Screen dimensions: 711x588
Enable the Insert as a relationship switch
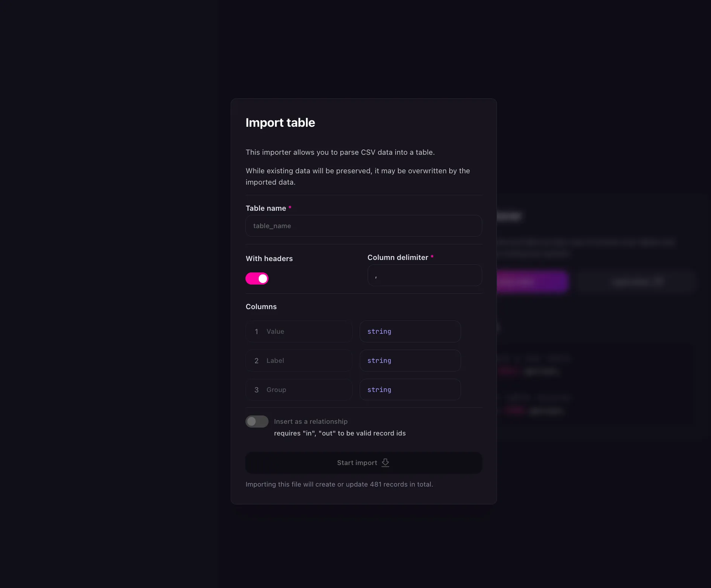[x=257, y=422]
